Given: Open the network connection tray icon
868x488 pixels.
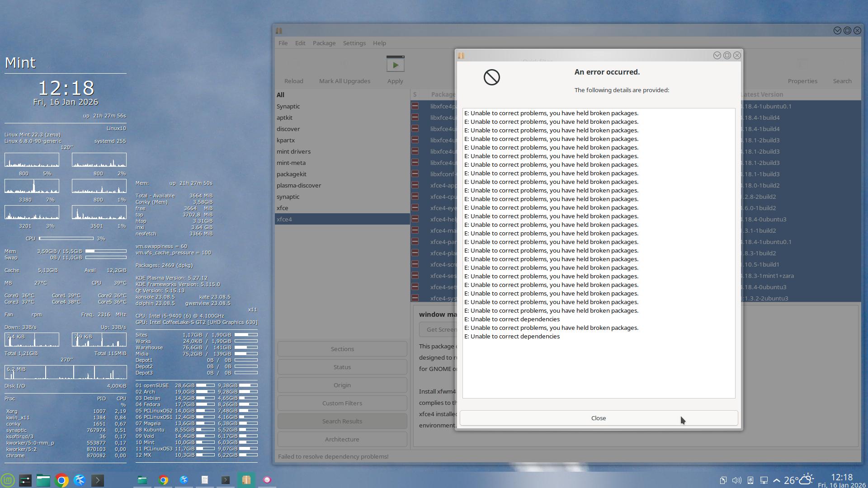Looking at the screenshot, I should click(x=764, y=480).
